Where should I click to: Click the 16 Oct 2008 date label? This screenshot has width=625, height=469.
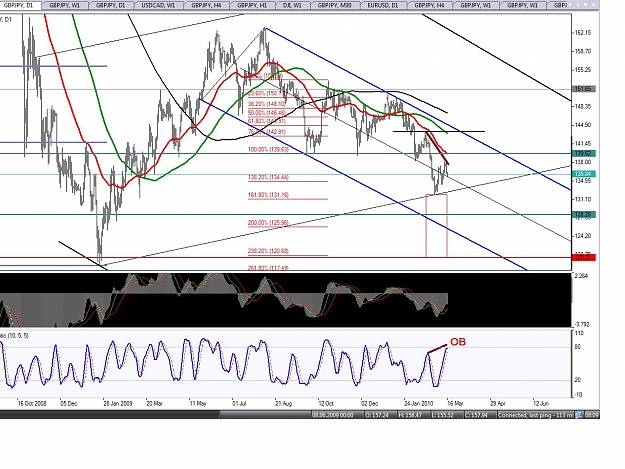point(31,404)
